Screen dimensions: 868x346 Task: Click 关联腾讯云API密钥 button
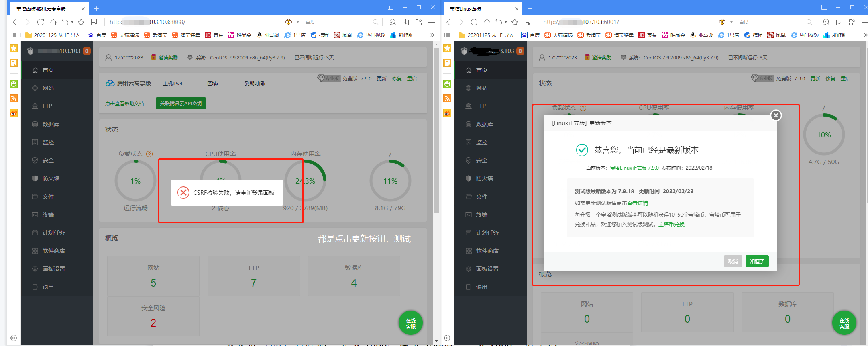181,103
